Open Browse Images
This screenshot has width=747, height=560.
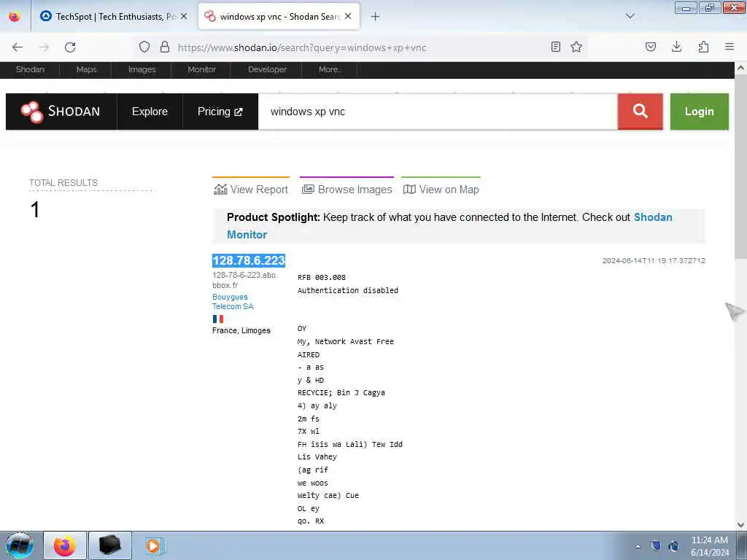tap(347, 190)
